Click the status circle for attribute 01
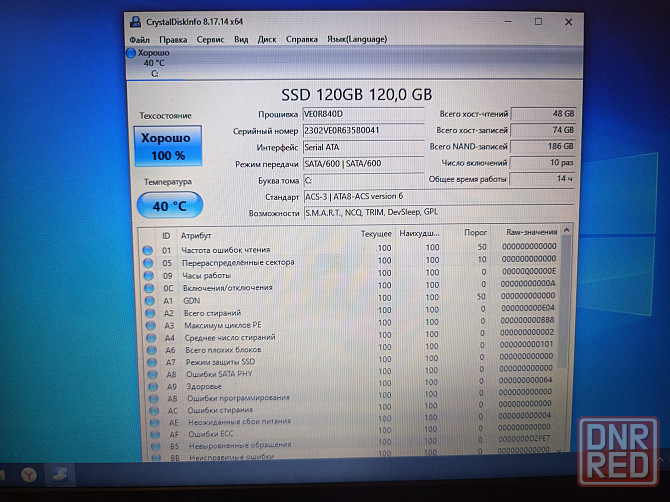This screenshot has width=670, height=502. (x=148, y=250)
